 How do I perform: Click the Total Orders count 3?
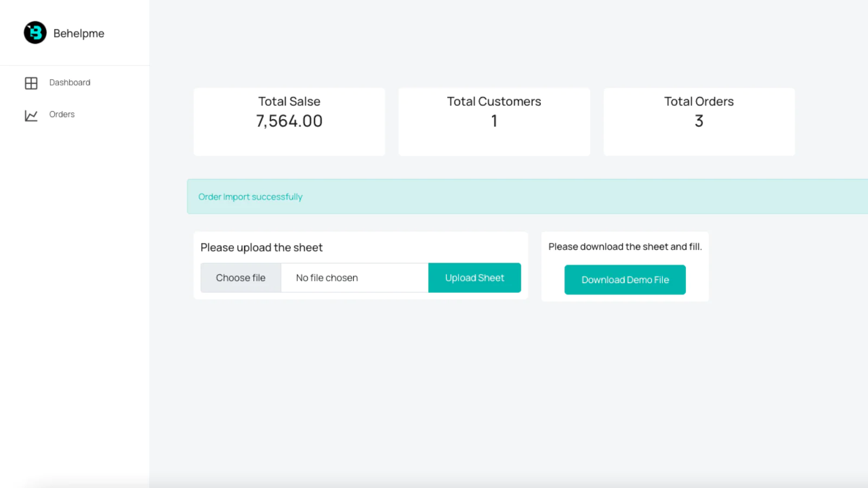pyautogui.click(x=699, y=121)
